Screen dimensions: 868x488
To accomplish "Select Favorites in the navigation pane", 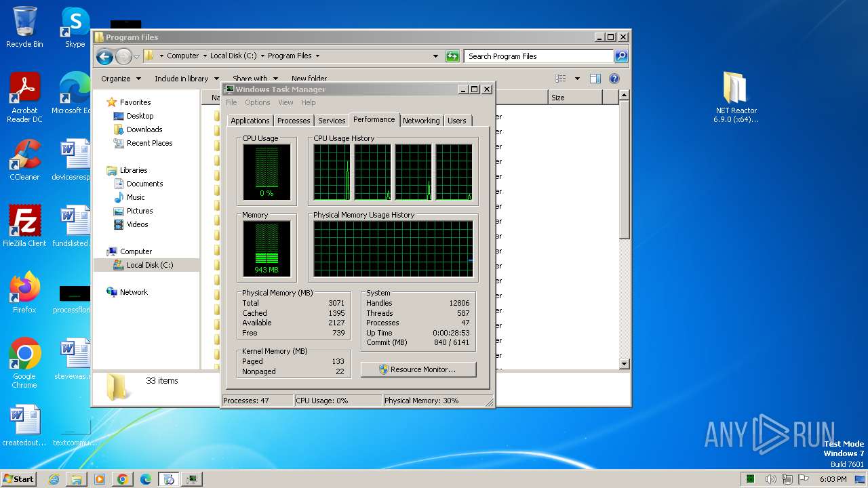I will point(135,102).
